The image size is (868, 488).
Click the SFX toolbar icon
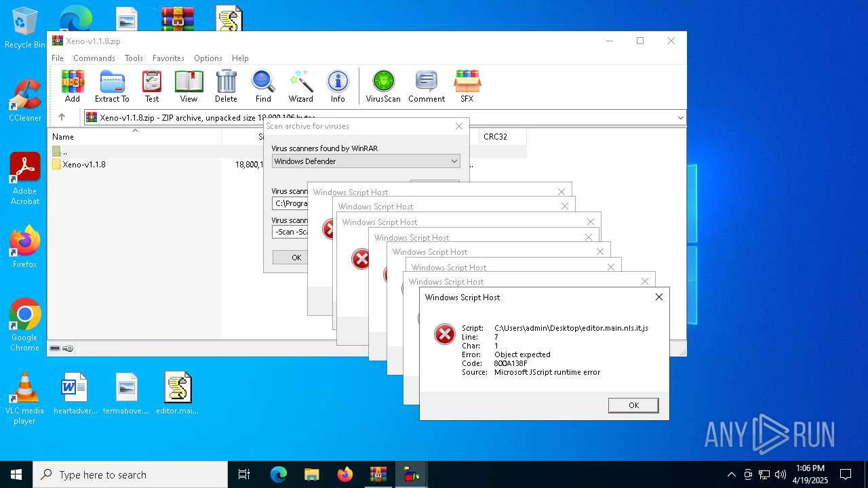(467, 86)
